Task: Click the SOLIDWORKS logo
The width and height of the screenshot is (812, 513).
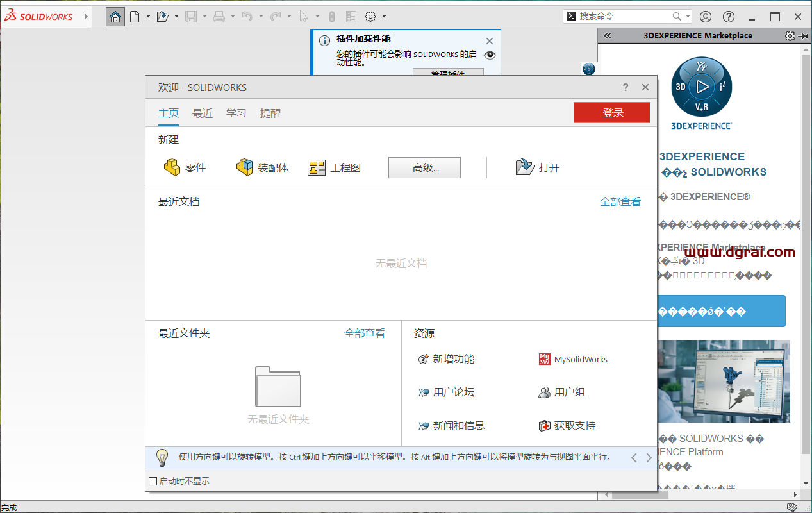Action: pos(38,17)
